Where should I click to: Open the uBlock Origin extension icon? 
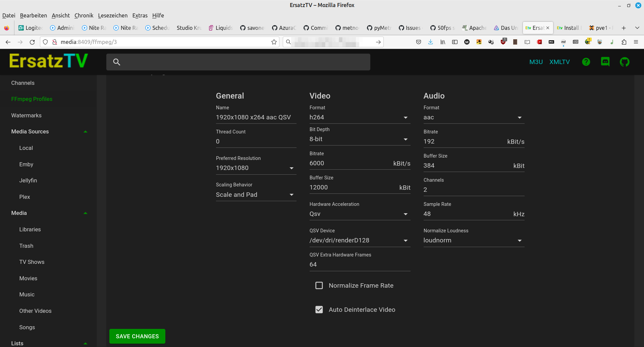pos(503,42)
